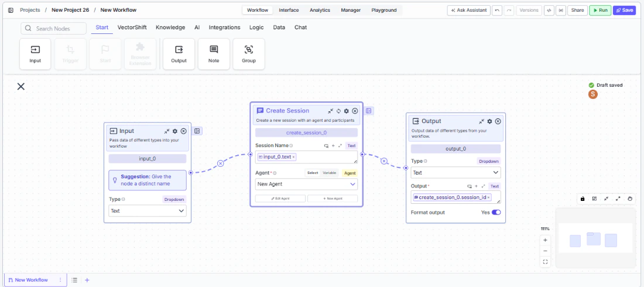Click the Start flag node tile

click(x=105, y=54)
